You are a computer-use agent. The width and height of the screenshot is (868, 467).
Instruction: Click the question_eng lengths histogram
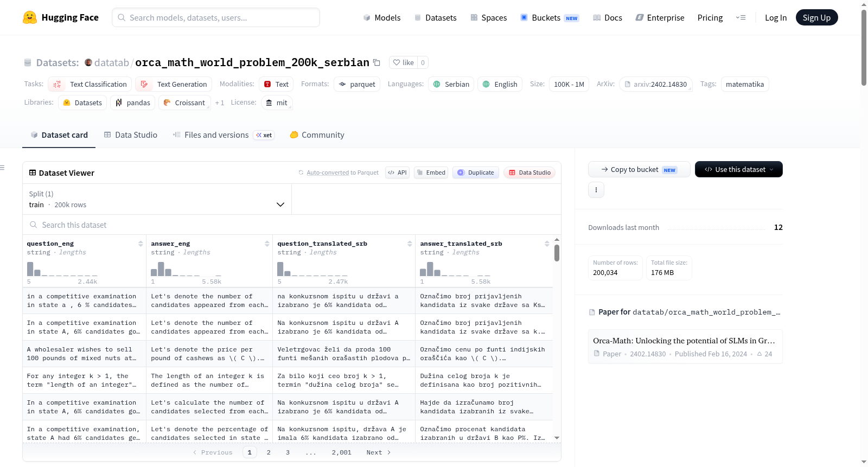tap(62, 268)
